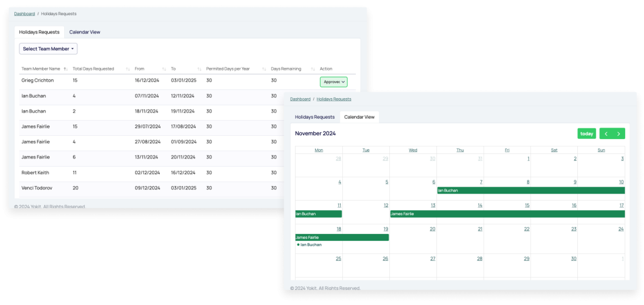Click day number 25 in the calendar
The image size is (644, 305).
338,258
